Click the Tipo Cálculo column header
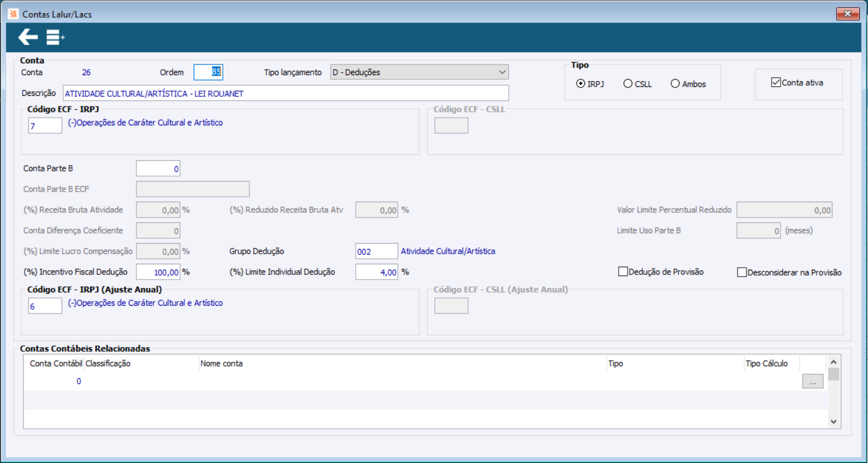Image resolution: width=868 pixels, height=463 pixels. (x=766, y=364)
